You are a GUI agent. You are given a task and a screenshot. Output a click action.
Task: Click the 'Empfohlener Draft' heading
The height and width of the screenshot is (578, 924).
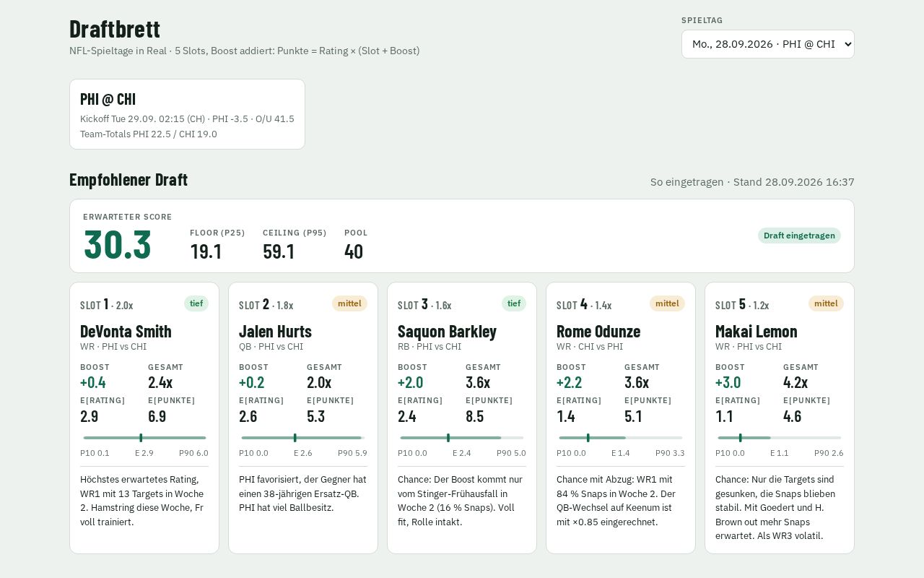pos(128,180)
